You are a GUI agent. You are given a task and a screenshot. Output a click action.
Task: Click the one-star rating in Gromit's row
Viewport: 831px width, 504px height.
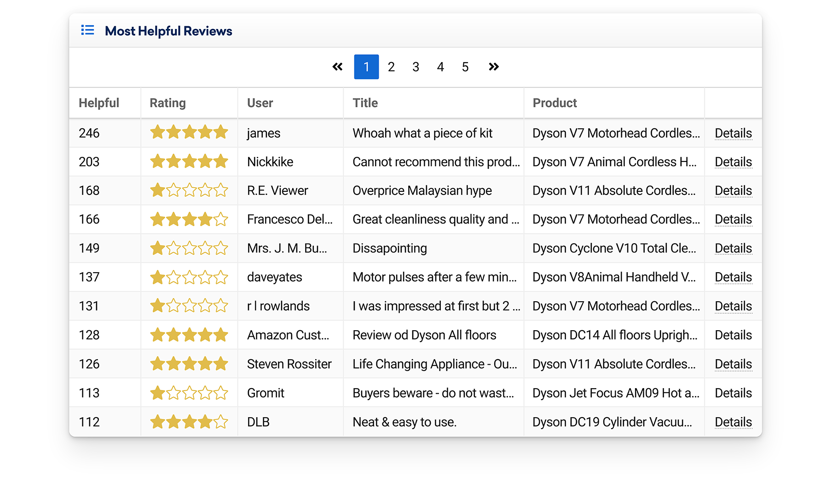[x=189, y=393]
